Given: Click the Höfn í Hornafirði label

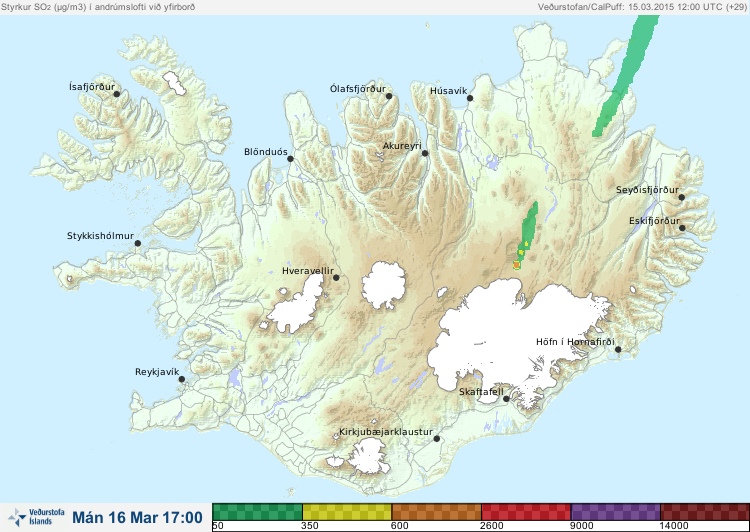Looking at the screenshot, I should 575,342.
